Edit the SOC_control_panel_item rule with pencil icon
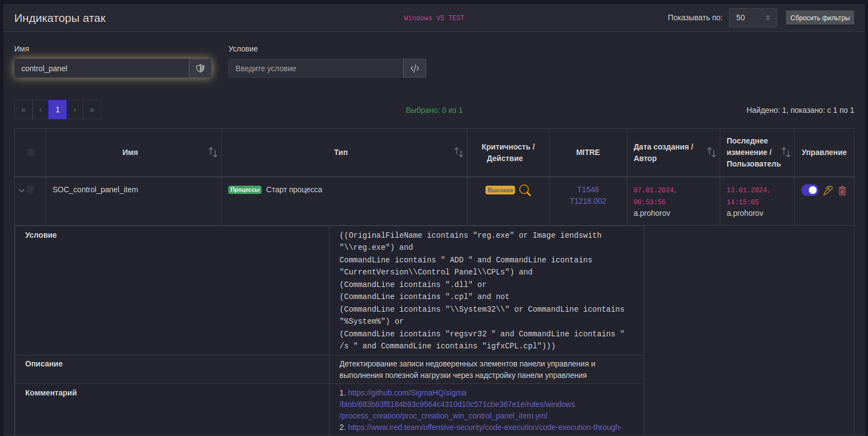868x436 pixels. tap(828, 190)
